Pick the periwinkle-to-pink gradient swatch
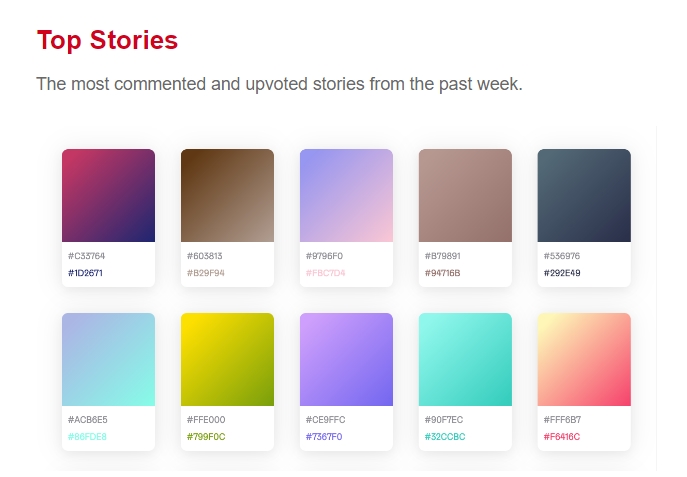This screenshot has height=477, width=687. click(x=346, y=195)
